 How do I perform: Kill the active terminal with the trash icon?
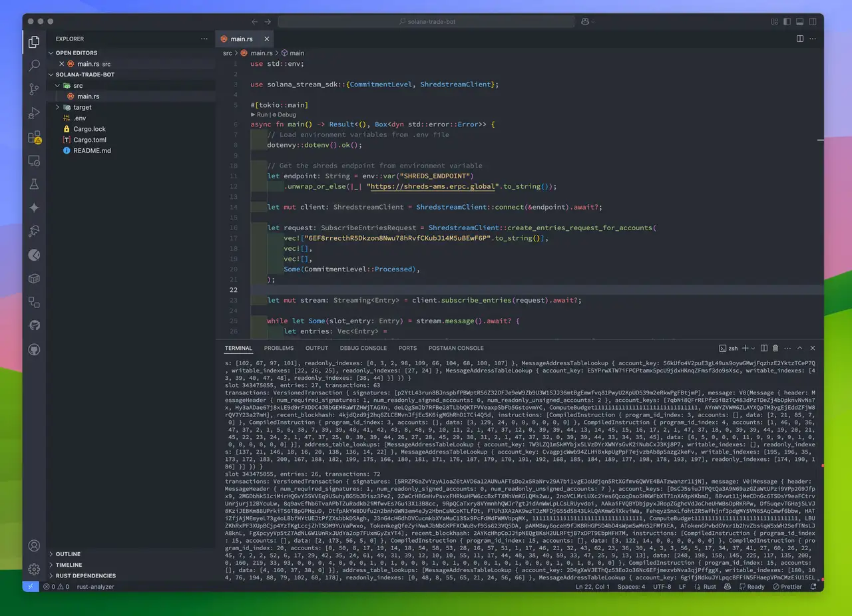click(775, 348)
